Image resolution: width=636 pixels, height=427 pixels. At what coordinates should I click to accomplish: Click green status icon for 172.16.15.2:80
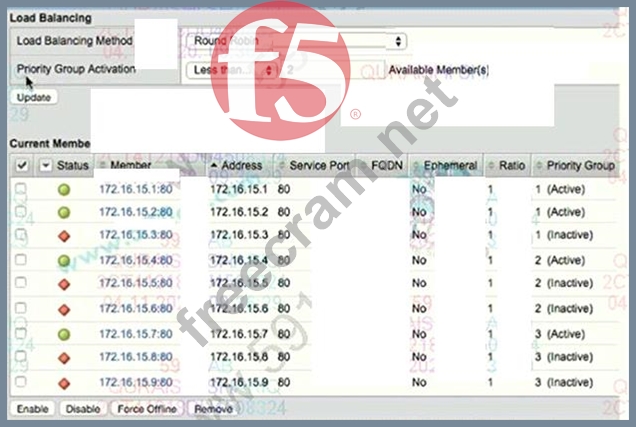point(64,212)
